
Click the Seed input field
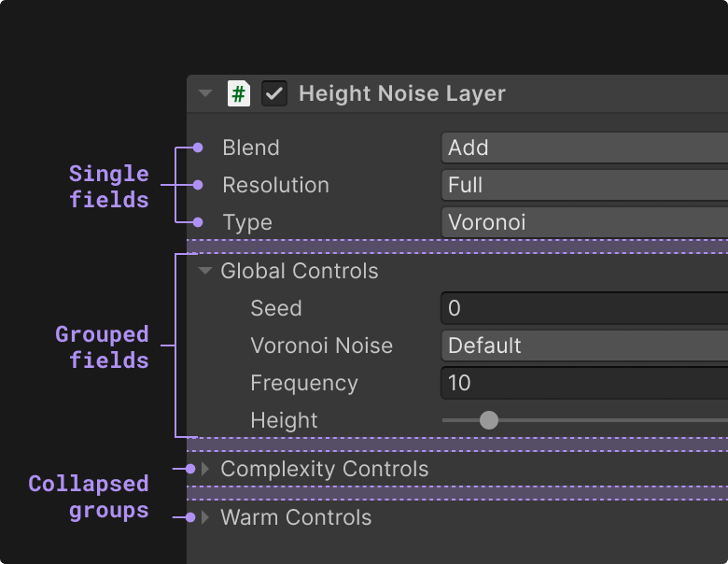584,308
